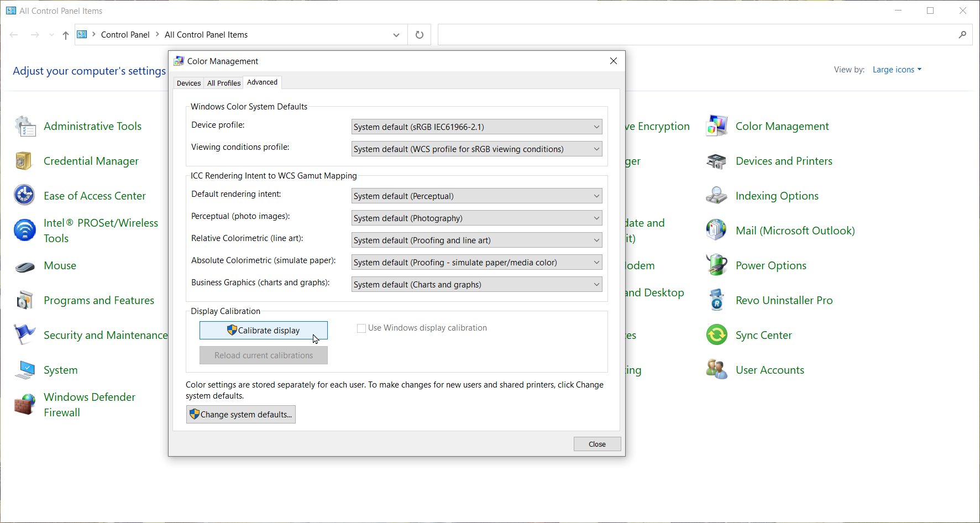Switch to the Devices tab
The height and width of the screenshot is (523, 980).
tap(188, 83)
